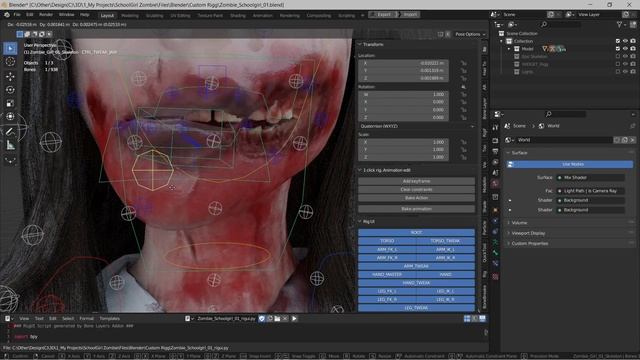Screen dimensions: 640x360
Task: Open the Texture properties tab icon
Action: pyautogui.click(x=495, y=277)
